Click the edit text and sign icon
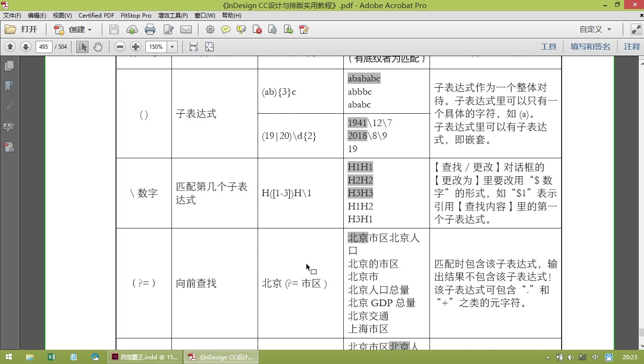Image resolution: width=644 pixels, height=364 pixels. click(x=169, y=29)
